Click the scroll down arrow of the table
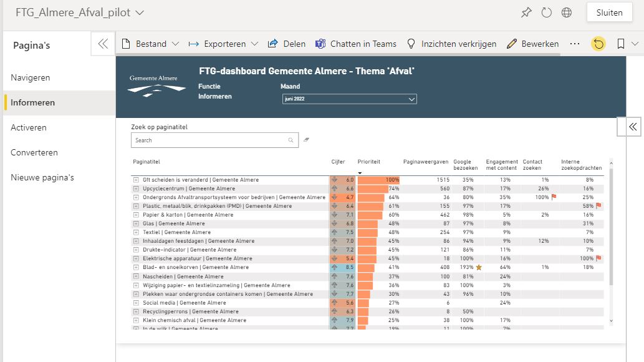 coord(611,321)
